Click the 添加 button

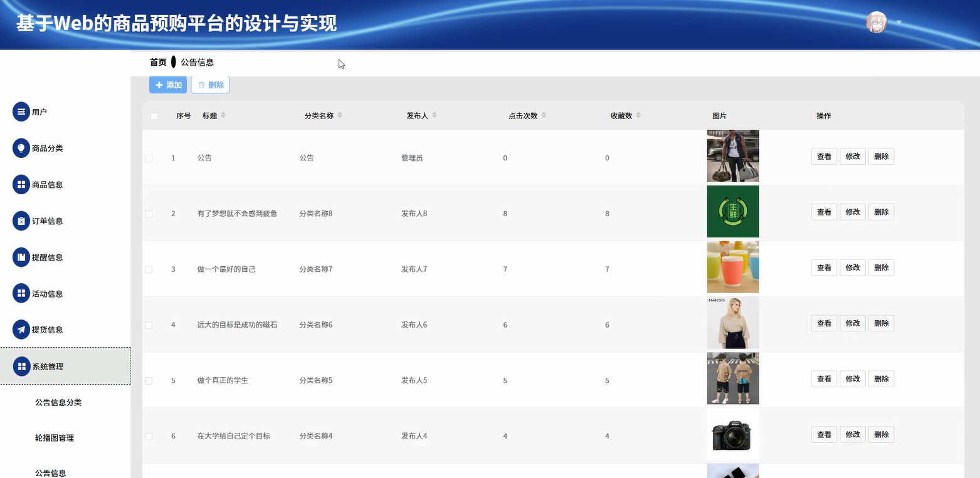(x=168, y=85)
